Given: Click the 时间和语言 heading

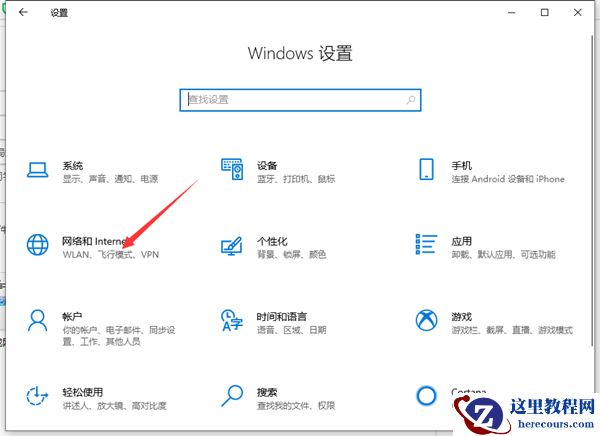Looking at the screenshot, I should point(282,317).
